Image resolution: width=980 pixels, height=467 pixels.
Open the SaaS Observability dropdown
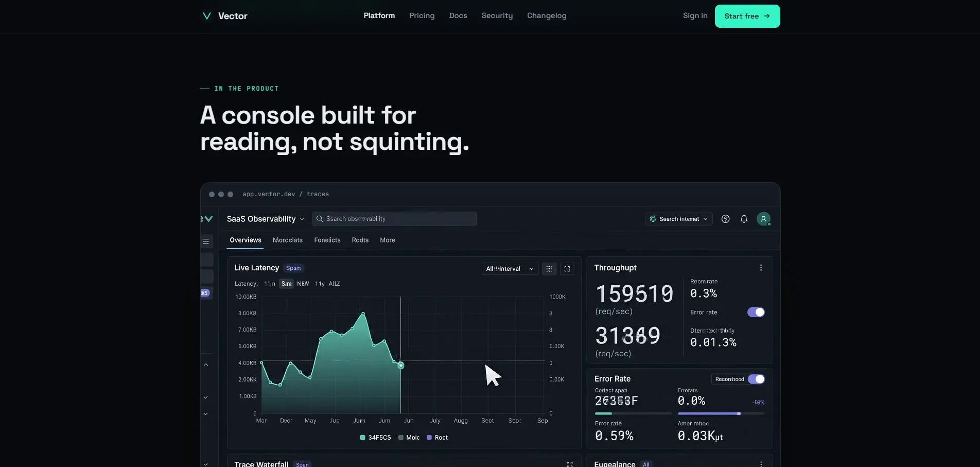pyautogui.click(x=266, y=219)
